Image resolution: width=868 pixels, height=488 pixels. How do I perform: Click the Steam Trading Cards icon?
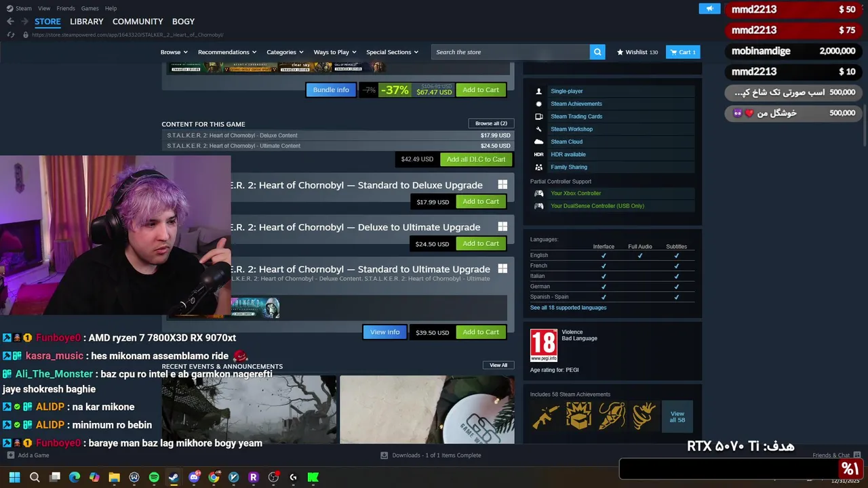pyautogui.click(x=539, y=117)
